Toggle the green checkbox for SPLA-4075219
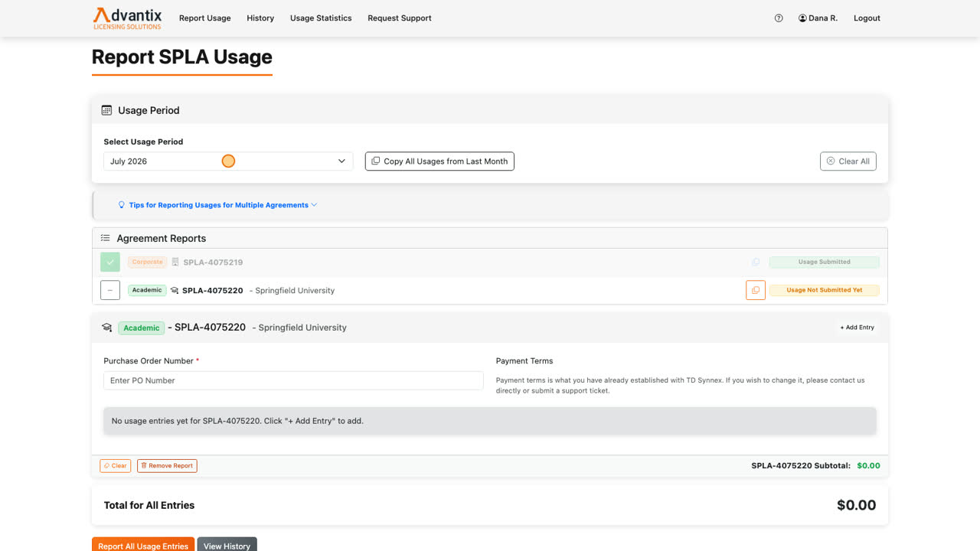980x551 pixels. [x=110, y=262]
